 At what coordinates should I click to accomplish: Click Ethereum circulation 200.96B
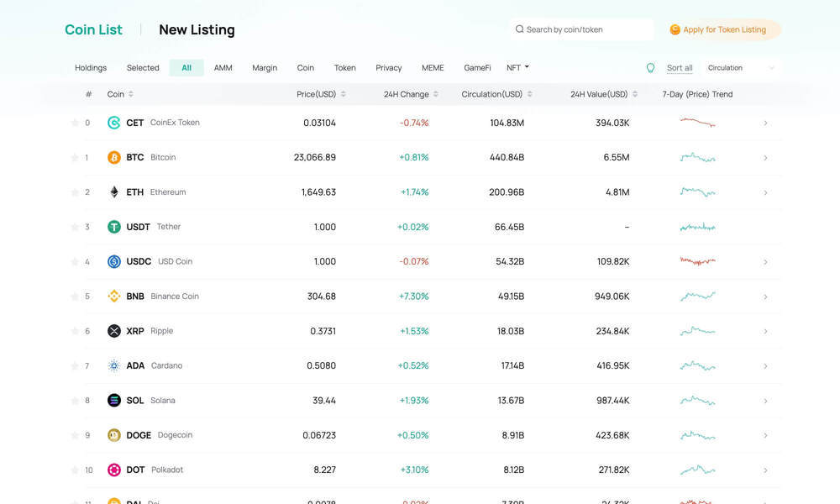pos(507,192)
